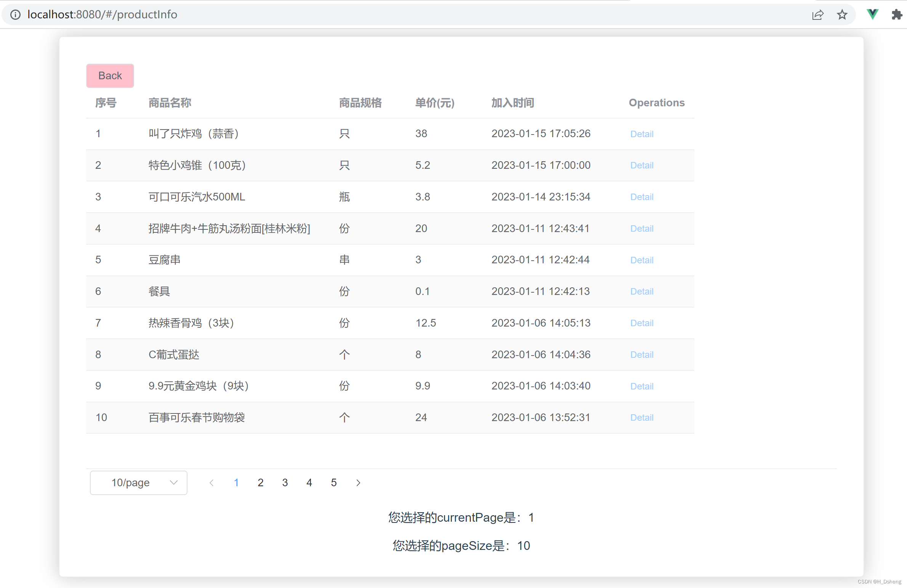
Task: Open Detail for 豆腐串
Action: [642, 260]
